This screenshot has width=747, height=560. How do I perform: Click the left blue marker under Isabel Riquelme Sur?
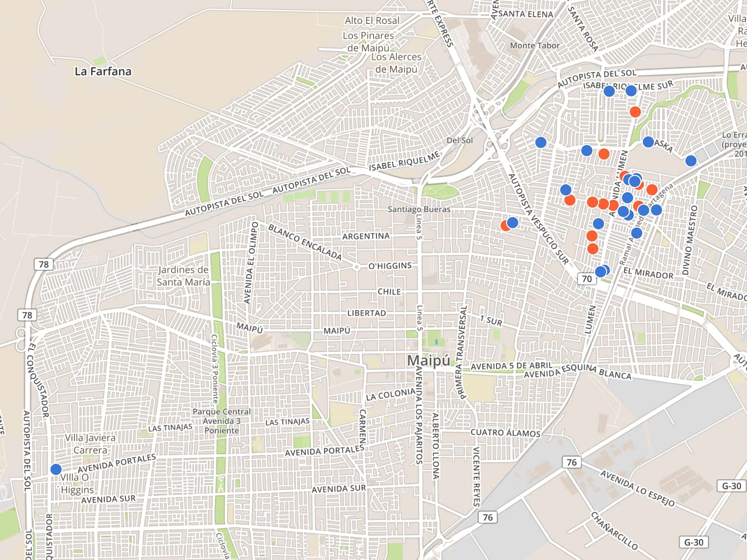[x=609, y=91]
